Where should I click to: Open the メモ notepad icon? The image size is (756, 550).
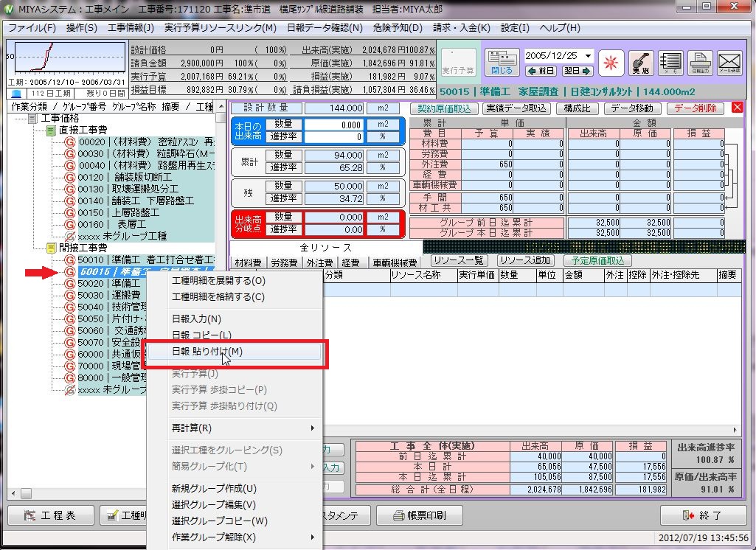670,63
